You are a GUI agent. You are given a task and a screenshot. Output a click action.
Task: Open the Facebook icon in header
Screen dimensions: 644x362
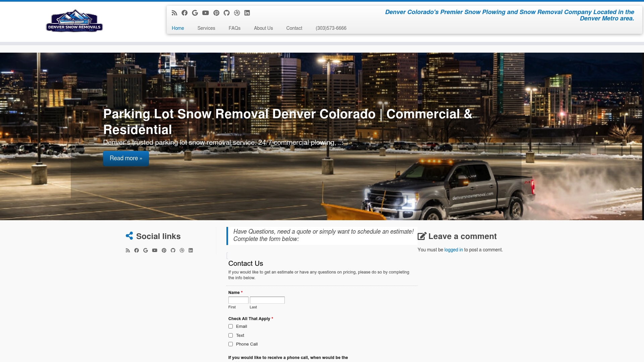(184, 13)
